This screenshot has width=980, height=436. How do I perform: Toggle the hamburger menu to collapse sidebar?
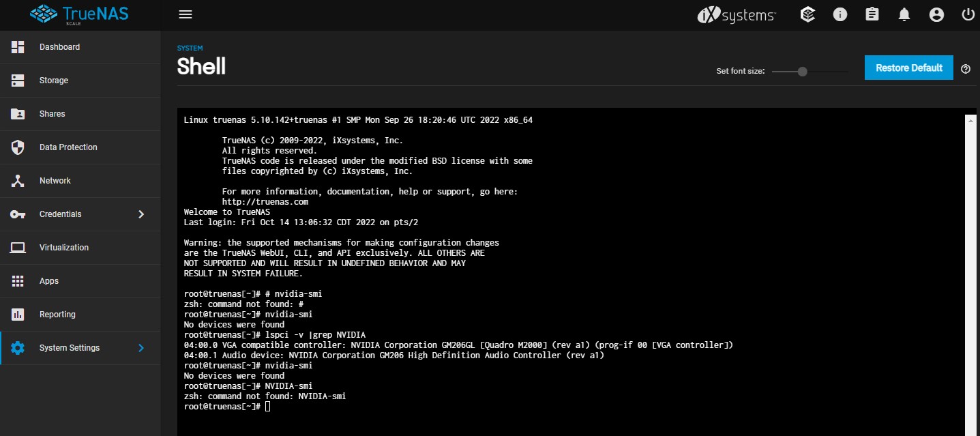coord(185,14)
